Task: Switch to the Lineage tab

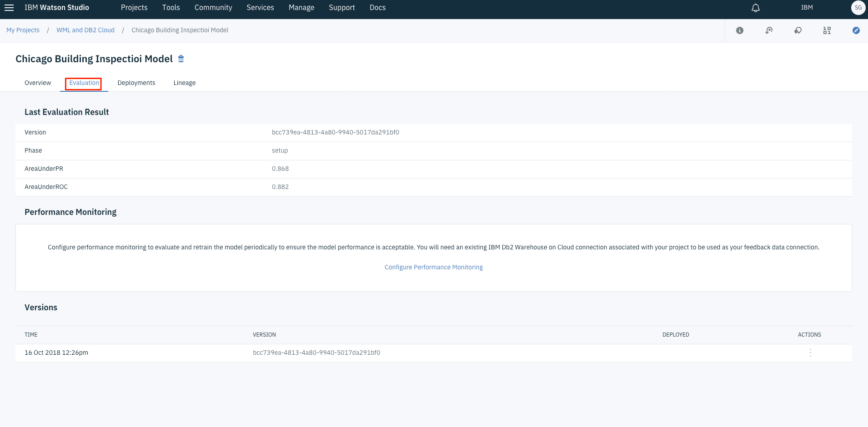Action: coord(185,83)
